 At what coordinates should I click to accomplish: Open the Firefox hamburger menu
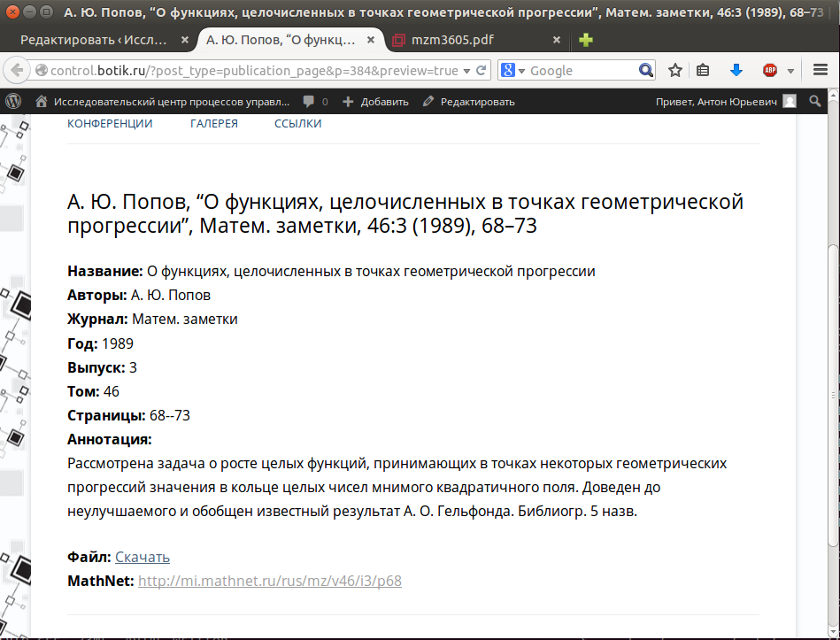click(821, 70)
